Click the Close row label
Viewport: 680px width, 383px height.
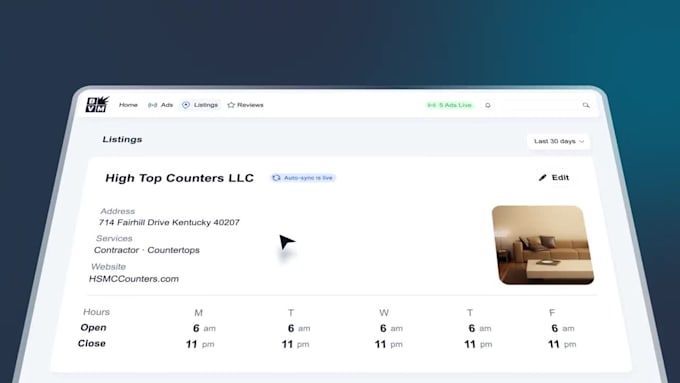92,344
